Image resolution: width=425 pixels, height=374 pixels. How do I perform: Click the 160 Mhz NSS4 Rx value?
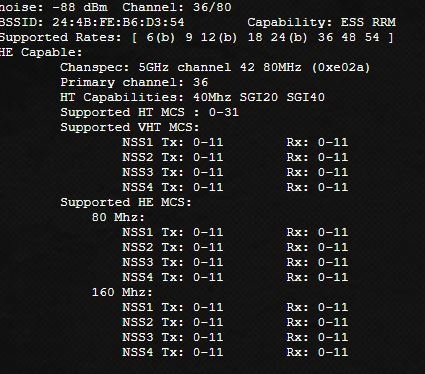(x=333, y=352)
